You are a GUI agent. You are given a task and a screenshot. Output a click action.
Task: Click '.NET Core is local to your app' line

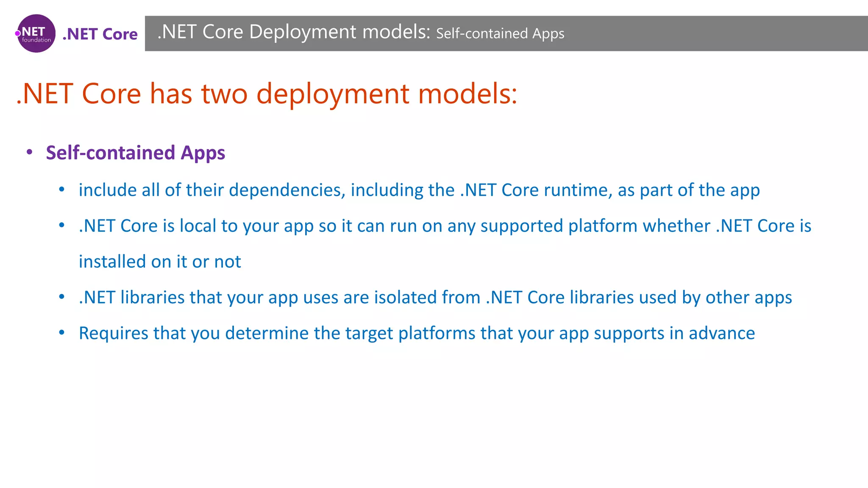coord(445,226)
